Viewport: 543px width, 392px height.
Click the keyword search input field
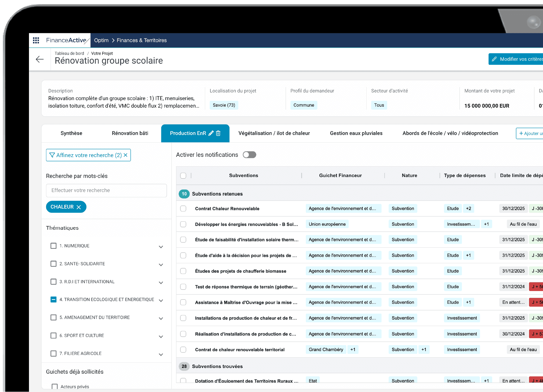point(106,190)
